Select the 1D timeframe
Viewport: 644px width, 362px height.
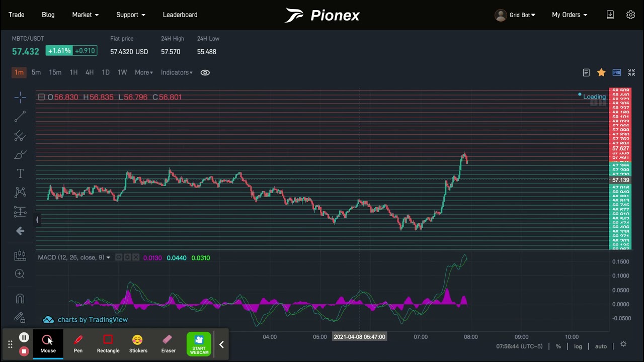[106, 72]
